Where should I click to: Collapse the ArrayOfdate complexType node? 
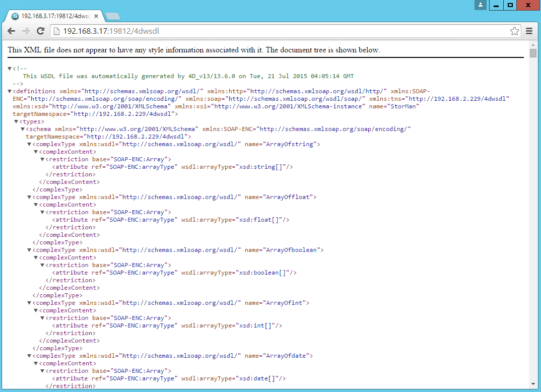29,355
